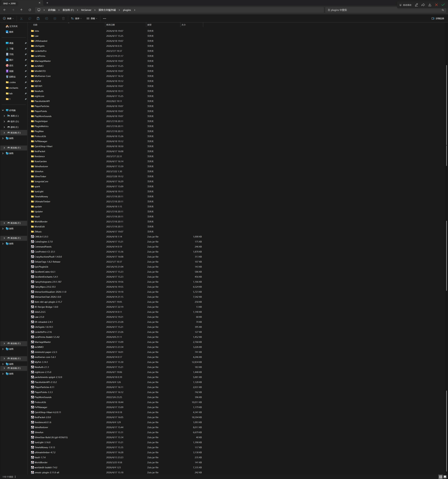Open the 排序 sort dropdown
Viewport: 448px width, 479px height.
tap(76, 18)
